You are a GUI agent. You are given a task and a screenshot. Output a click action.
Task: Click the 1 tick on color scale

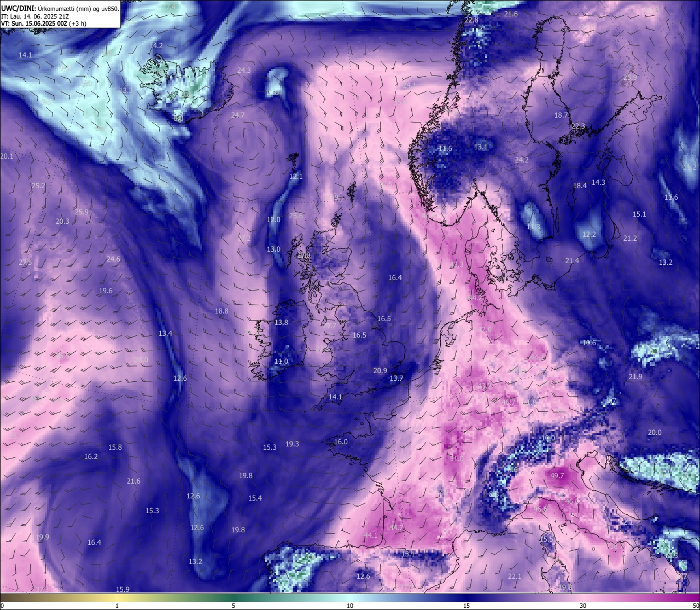point(117,606)
